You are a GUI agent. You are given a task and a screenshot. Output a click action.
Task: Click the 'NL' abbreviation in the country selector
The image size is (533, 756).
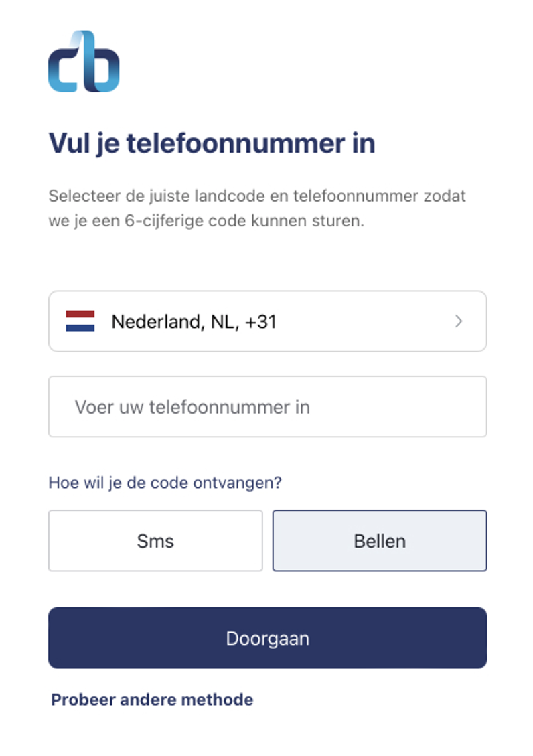[224, 321]
